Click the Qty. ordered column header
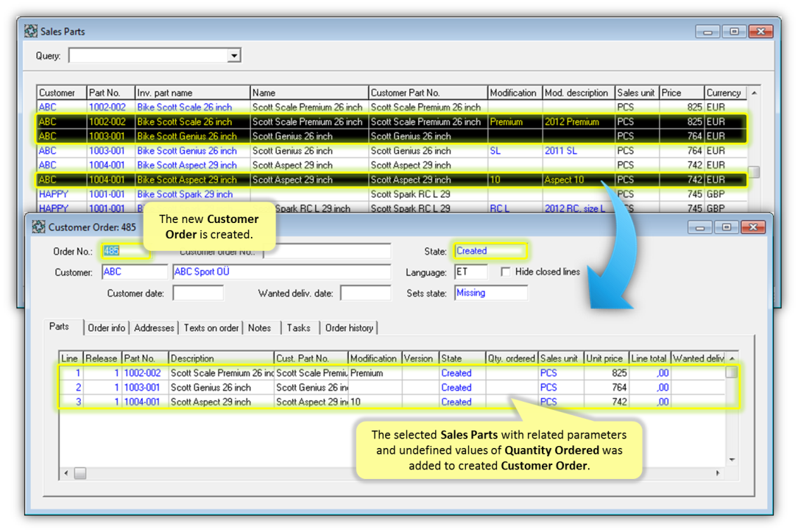This screenshot has height=532, width=798. point(512,358)
